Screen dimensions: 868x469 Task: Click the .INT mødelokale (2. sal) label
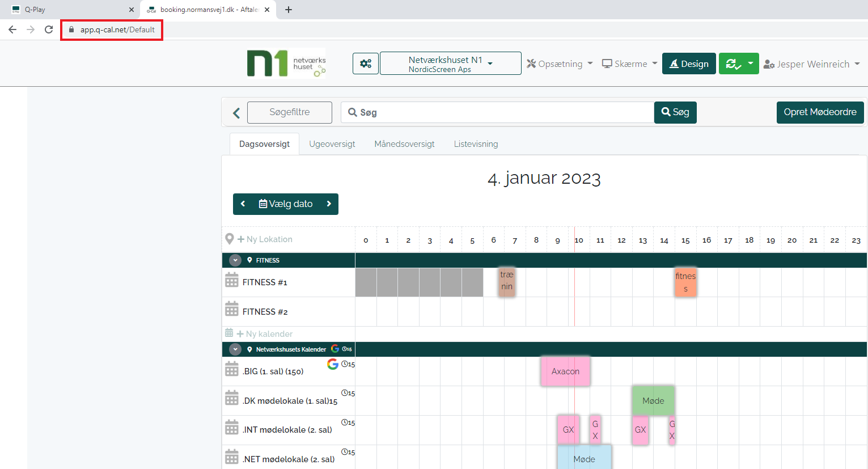click(x=287, y=430)
